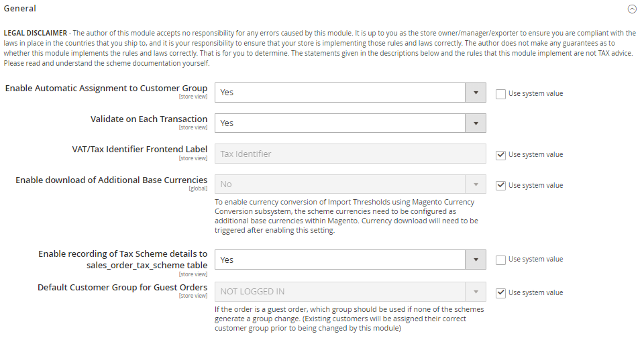Click the arrow on Automatic Assignment dropdown
644x338 pixels.
click(x=476, y=93)
